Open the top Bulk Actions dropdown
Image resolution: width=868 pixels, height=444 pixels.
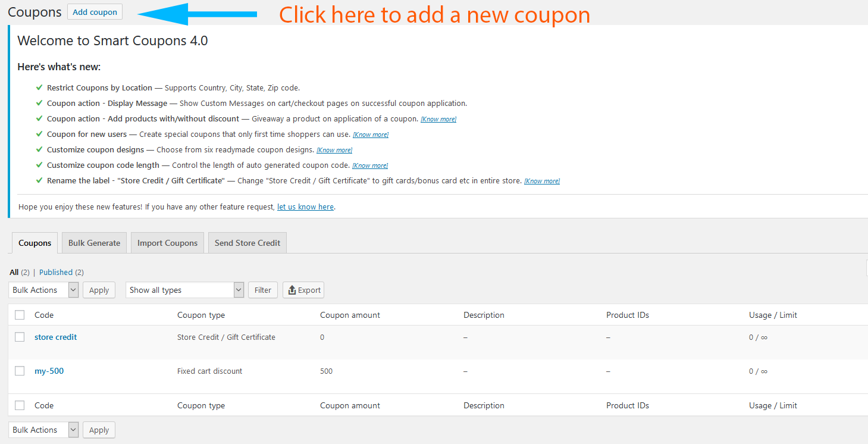tap(43, 290)
